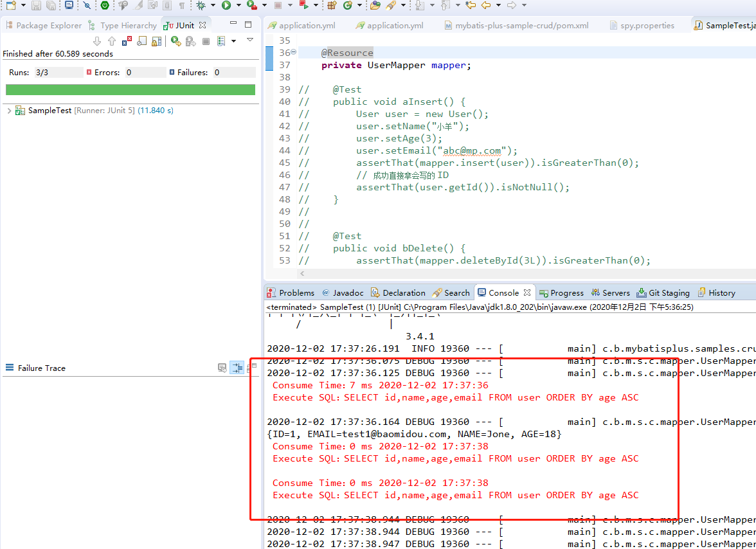This screenshot has width=756, height=549.
Task: Toggle Show Failures Only in JUnit view
Action: 127,41
